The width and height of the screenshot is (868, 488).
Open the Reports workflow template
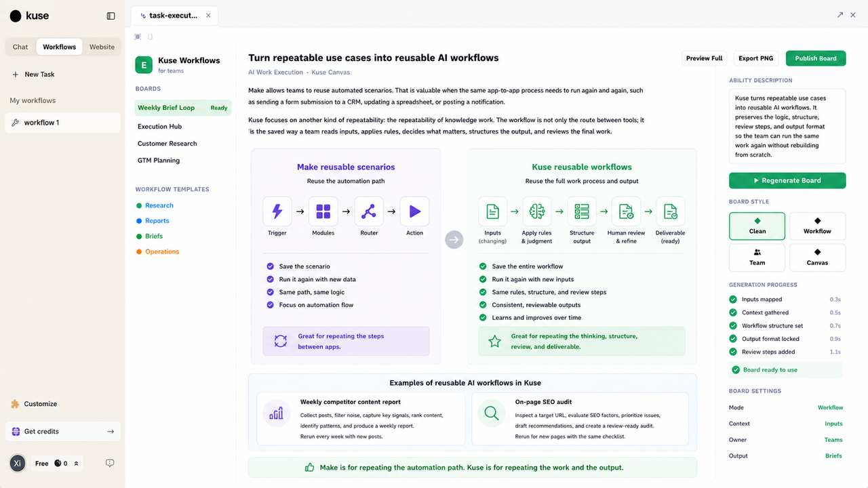tap(157, 221)
